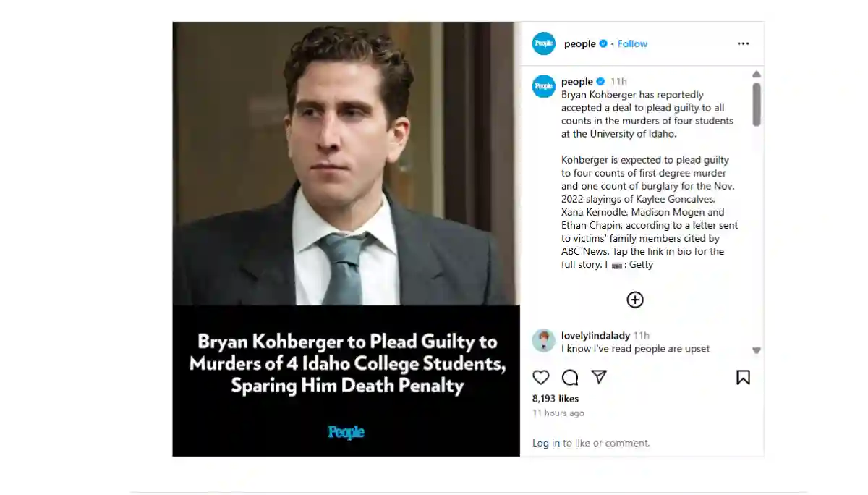
Task: Load more comments plus circle icon
Action: (635, 300)
